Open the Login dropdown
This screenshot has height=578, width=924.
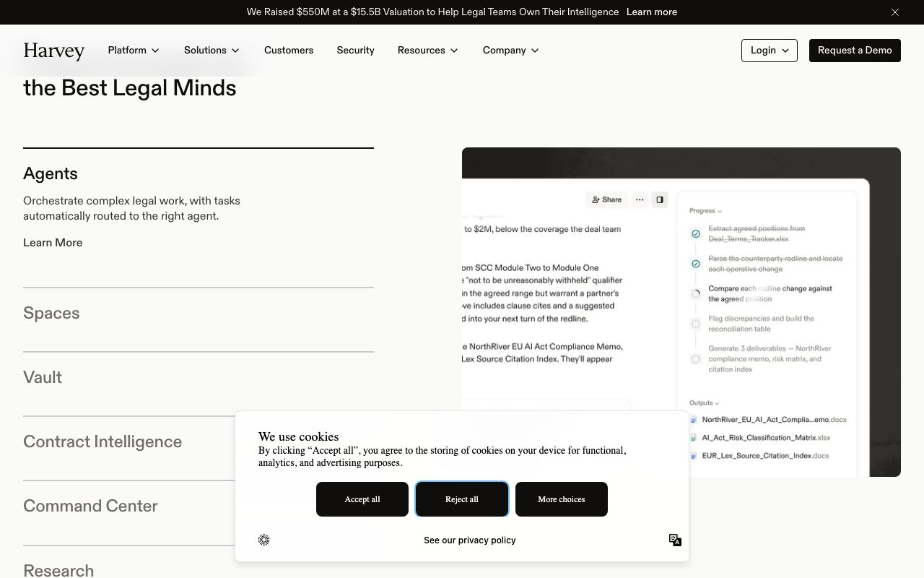(770, 51)
